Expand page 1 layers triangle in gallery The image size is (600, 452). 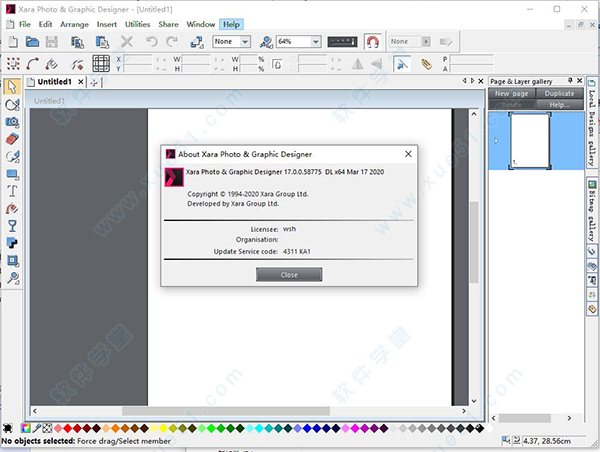[496, 140]
